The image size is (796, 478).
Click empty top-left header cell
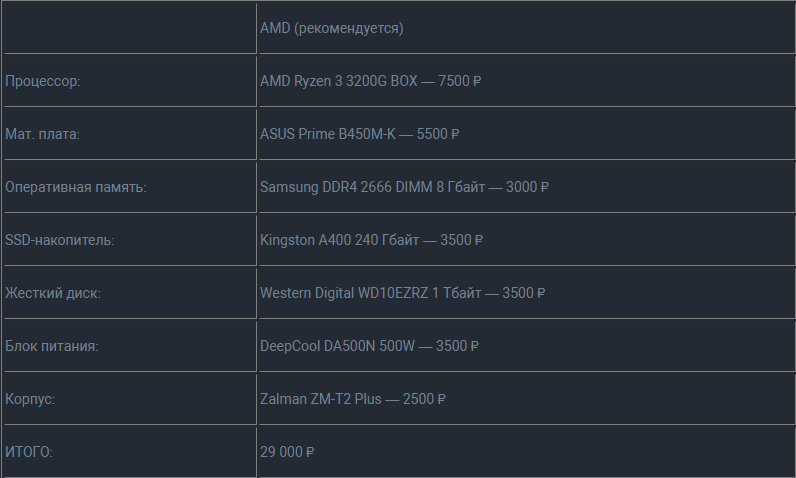click(x=130, y=28)
